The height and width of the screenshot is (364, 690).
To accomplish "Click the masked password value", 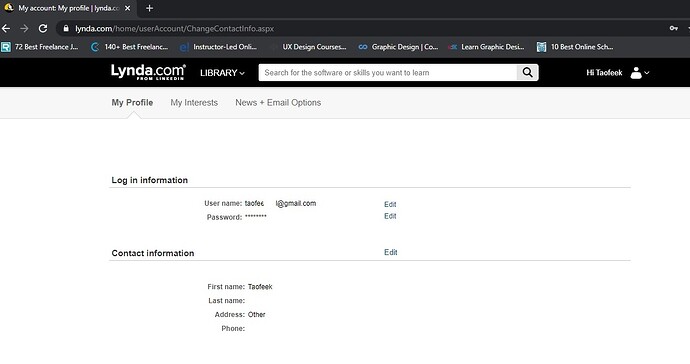I will [x=256, y=217].
